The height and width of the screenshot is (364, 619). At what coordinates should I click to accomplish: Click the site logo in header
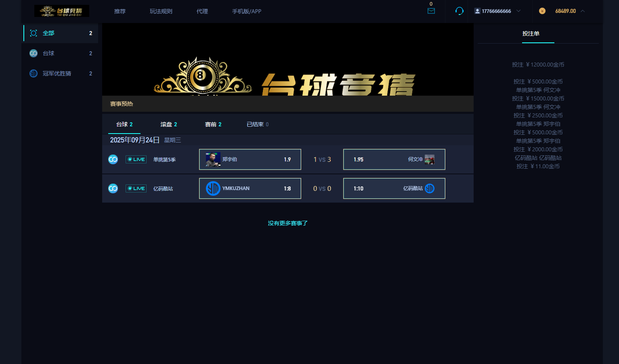[62, 11]
